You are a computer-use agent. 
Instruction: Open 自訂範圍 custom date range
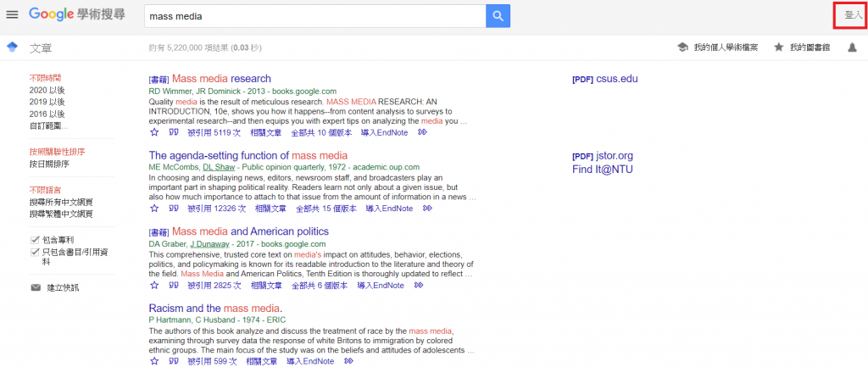point(48,126)
